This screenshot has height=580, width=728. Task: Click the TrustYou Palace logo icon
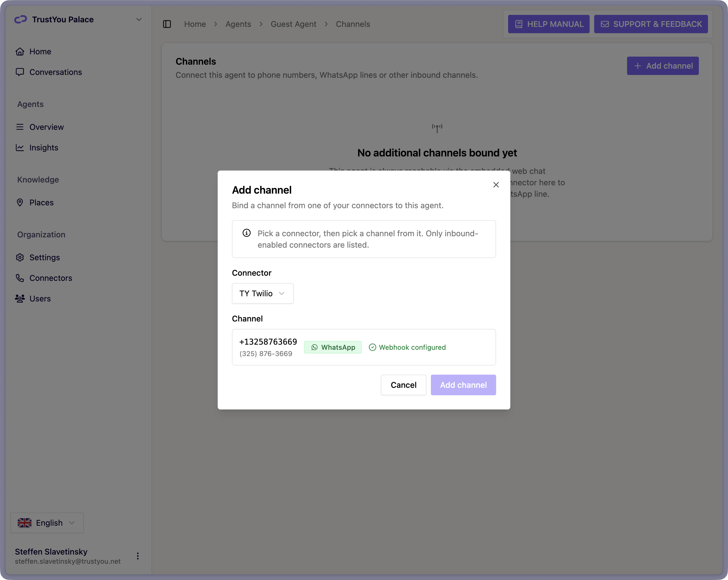point(21,20)
